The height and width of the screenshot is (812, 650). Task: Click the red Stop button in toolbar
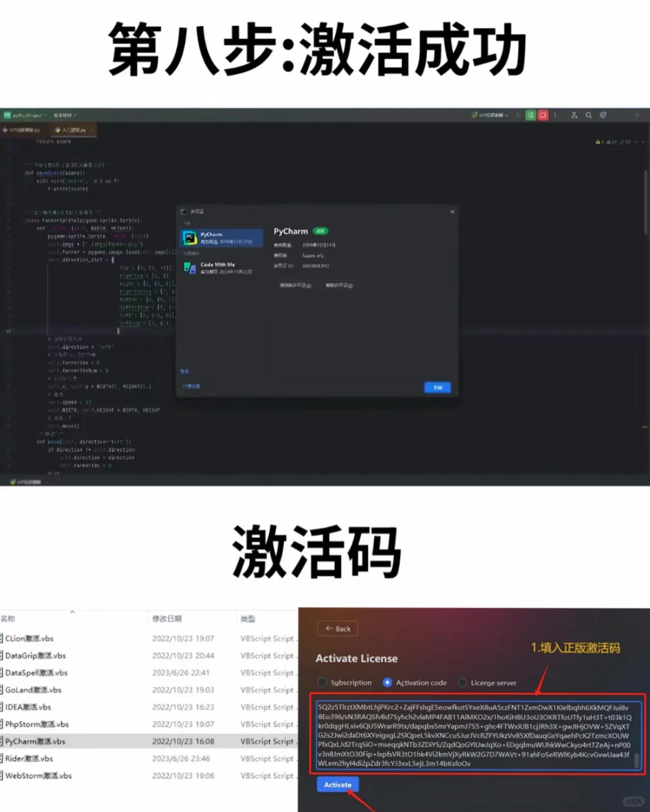tap(543, 115)
